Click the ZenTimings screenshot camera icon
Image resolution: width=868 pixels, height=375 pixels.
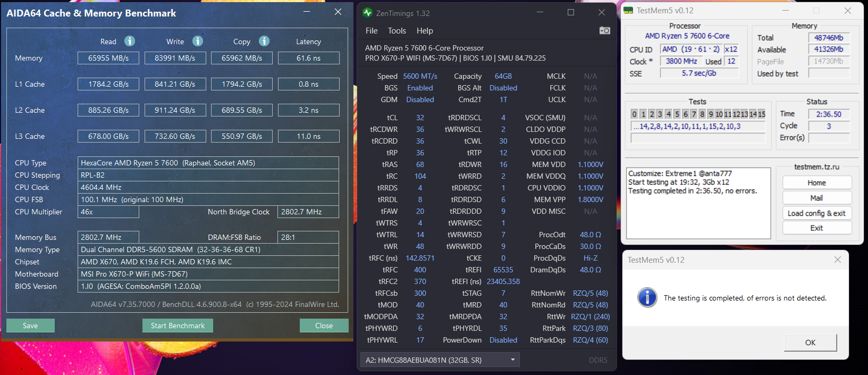604,30
